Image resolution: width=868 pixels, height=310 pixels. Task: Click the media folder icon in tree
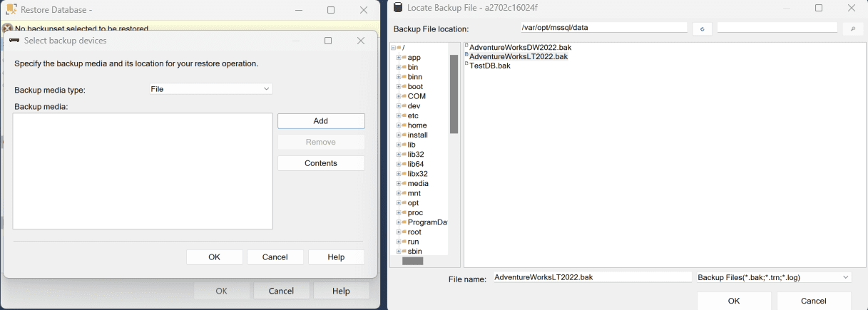pyautogui.click(x=404, y=184)
